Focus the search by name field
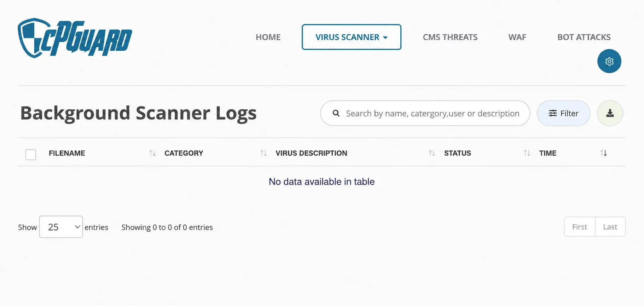 coord(433,113)
